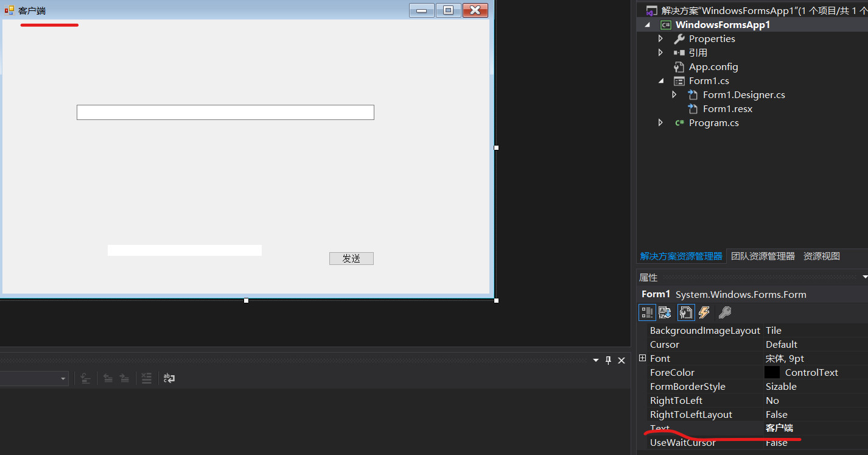Screen dimensions: 868x455
Task: Click the bordered text box on form
Action: [225, 112]
